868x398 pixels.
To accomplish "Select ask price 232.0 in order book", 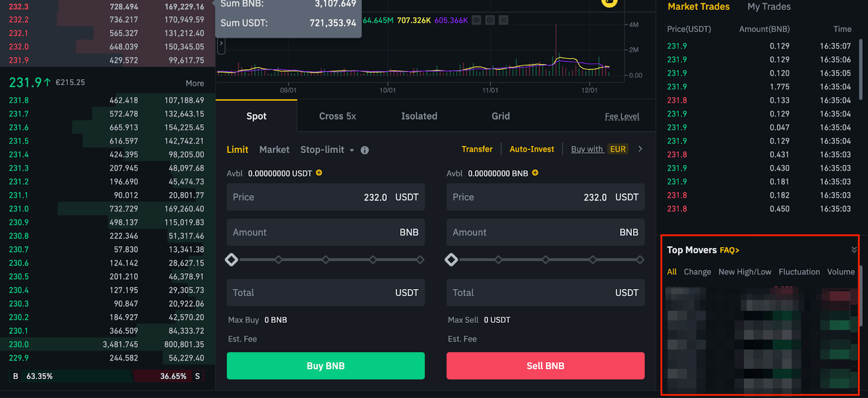I will tap(19, 47).
